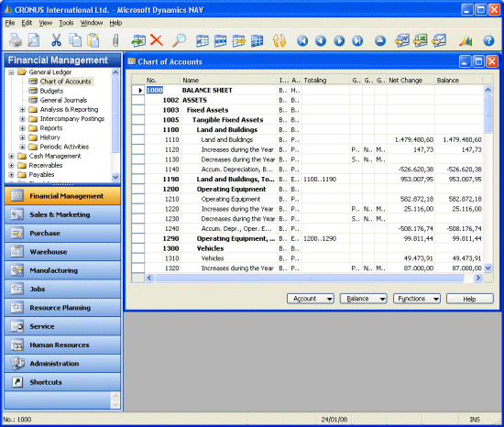The width and height of the screenshot is (504, 427).
Task: Click the Service module button
Action: (62, 326)
